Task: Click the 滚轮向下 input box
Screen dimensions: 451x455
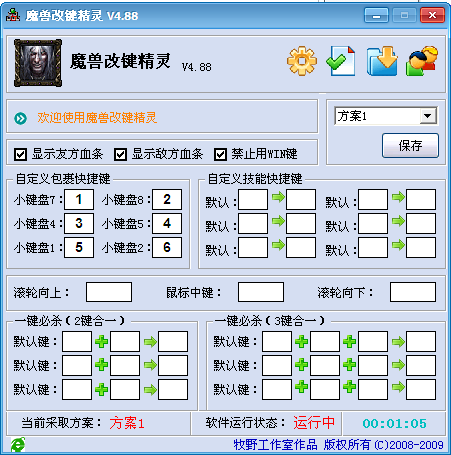Action: [x=413, y=292]
